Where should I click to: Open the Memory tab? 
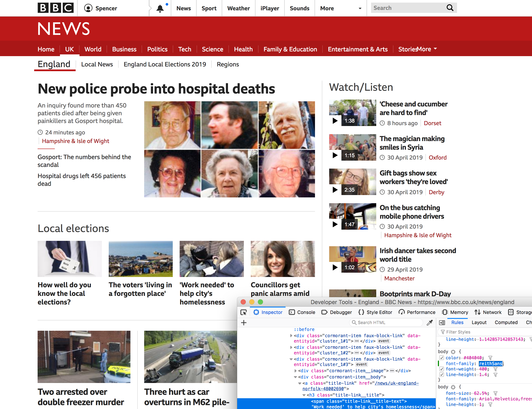[x=455, y=312]
